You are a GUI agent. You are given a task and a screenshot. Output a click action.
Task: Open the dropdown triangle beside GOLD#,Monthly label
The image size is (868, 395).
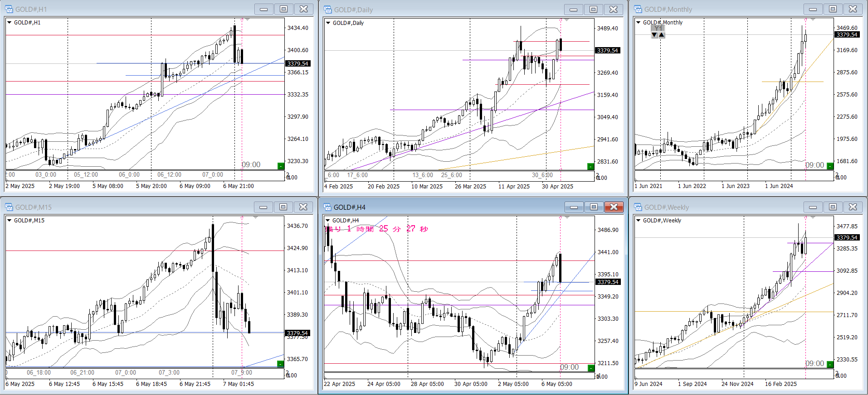click(639, 22)
